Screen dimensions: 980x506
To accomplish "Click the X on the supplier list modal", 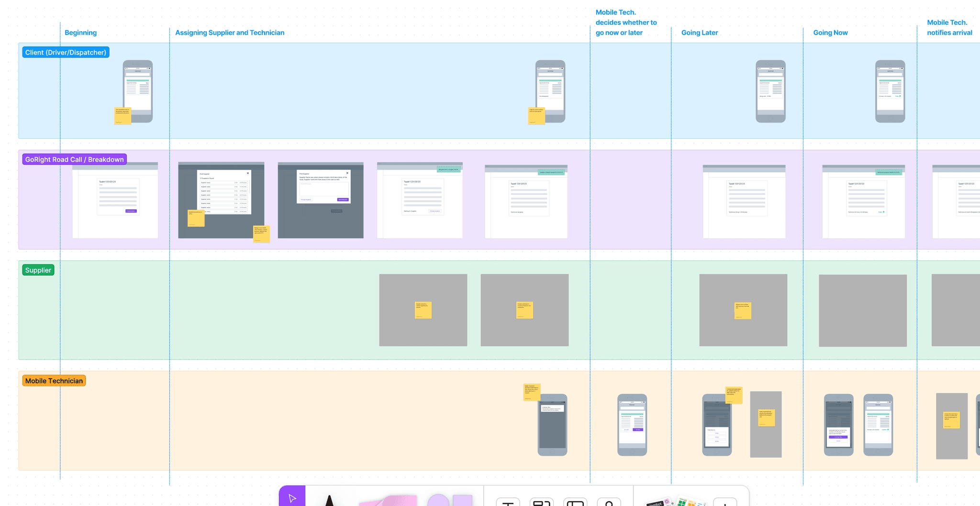I will pos(248,173).
